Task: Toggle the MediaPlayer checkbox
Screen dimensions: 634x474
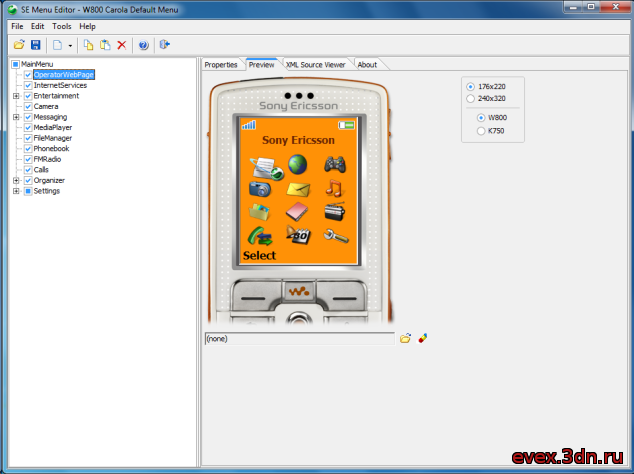Action: pos(28,127)
